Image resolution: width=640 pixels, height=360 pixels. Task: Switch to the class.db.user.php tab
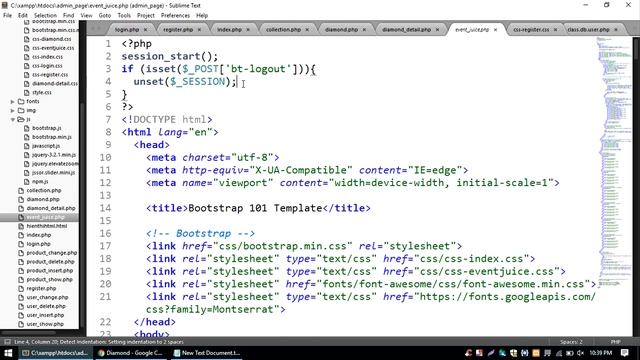tap(588, 29)
